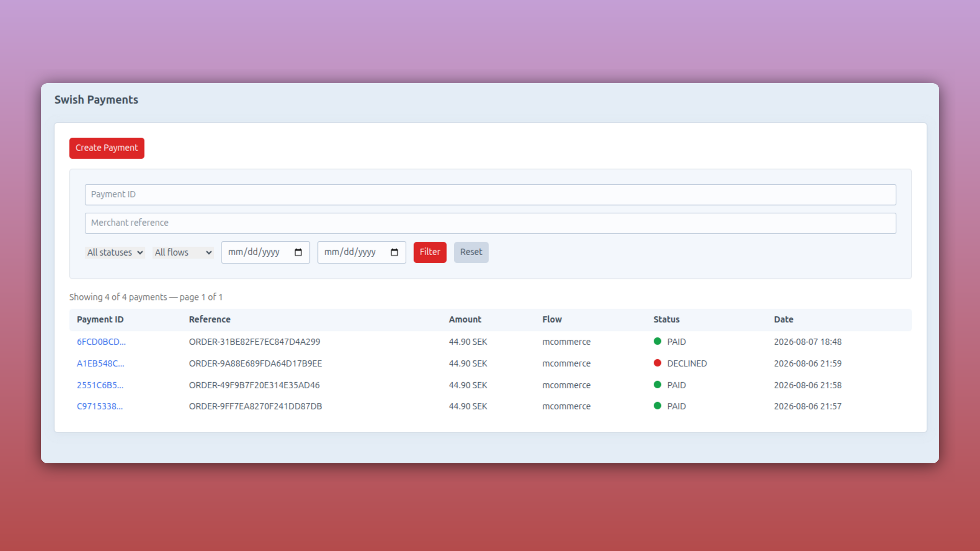
Task: Select reference ORDER-49F9B7F20E314E35AD46
Action: (254, 385)
